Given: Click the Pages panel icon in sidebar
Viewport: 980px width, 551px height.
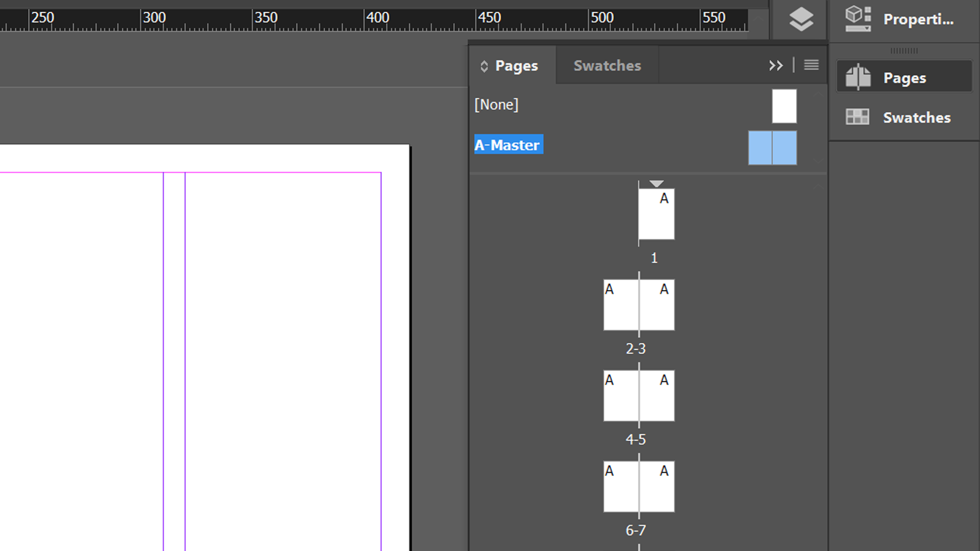Looking at the screenshot, I should pyautogui.click(x=858, y=77).
